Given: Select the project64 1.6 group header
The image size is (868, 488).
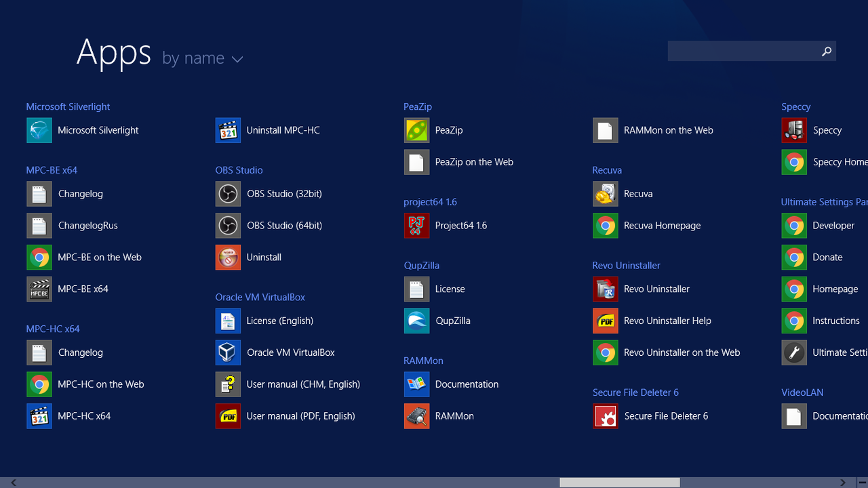Looking at the screenshot, I should [x=430, y=202].
